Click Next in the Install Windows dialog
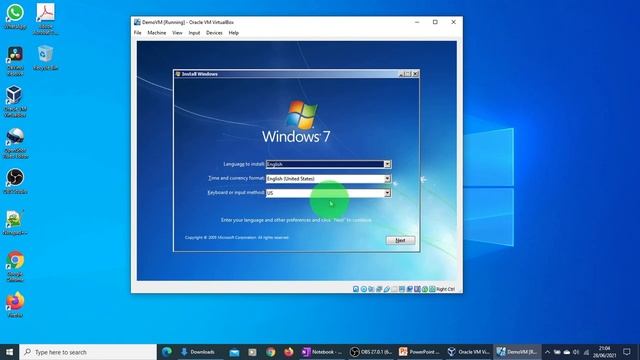This screenshot has width=640, height=360. 400,240
